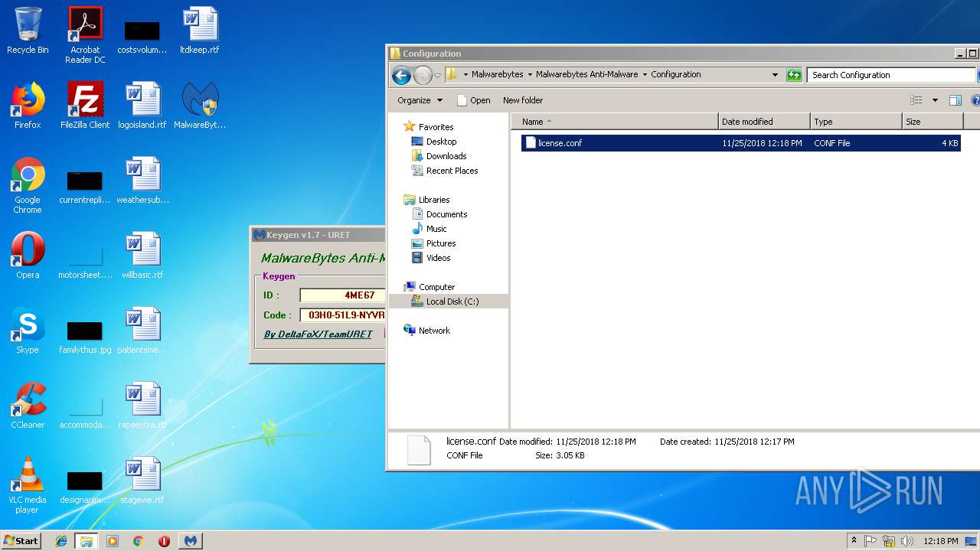980x551 pixels.
Task: Sort files by Type column
Action: click(x=856, y=122)
